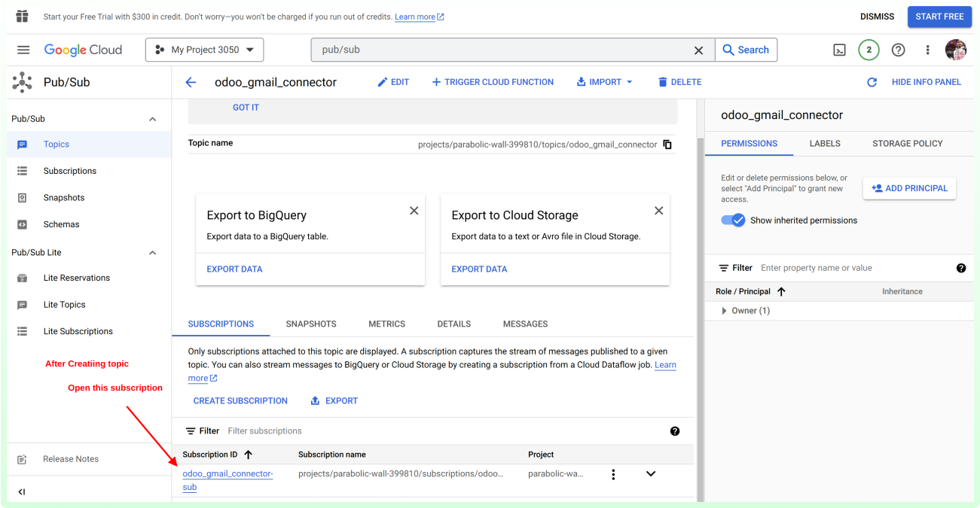Click the refresh icon in toolbar
Screen dimensions: 980x508
pyautogui.click(x=872, y=82)
